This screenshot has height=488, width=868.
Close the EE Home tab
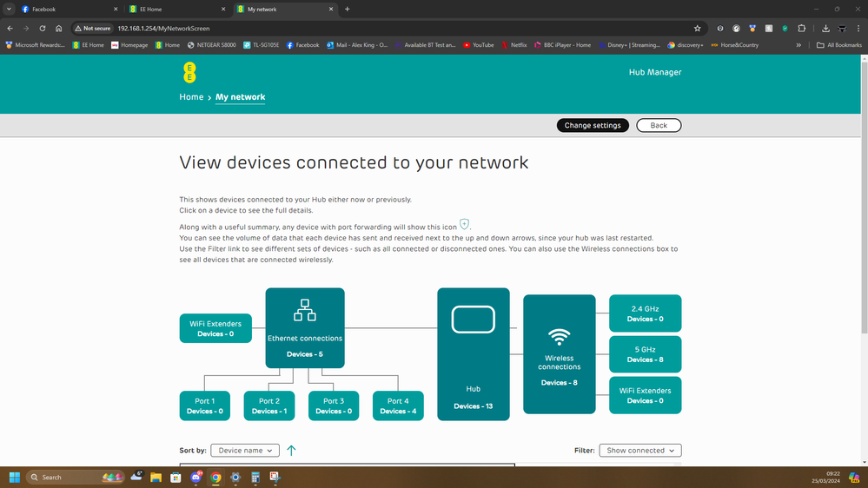tap(223, 9)
